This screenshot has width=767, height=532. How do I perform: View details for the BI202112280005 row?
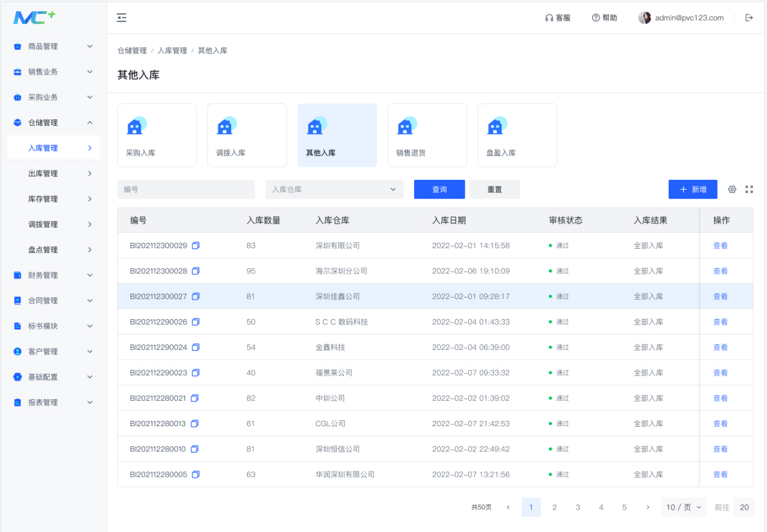click(x=721, y=474)
